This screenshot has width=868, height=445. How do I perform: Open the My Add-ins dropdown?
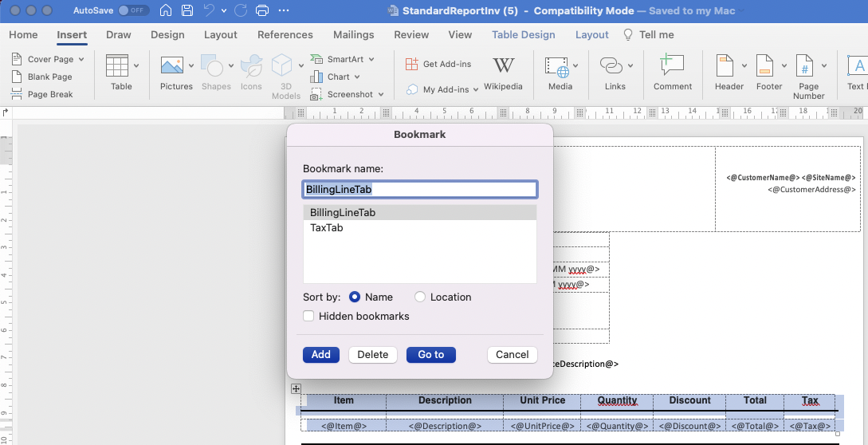point(442,89)
